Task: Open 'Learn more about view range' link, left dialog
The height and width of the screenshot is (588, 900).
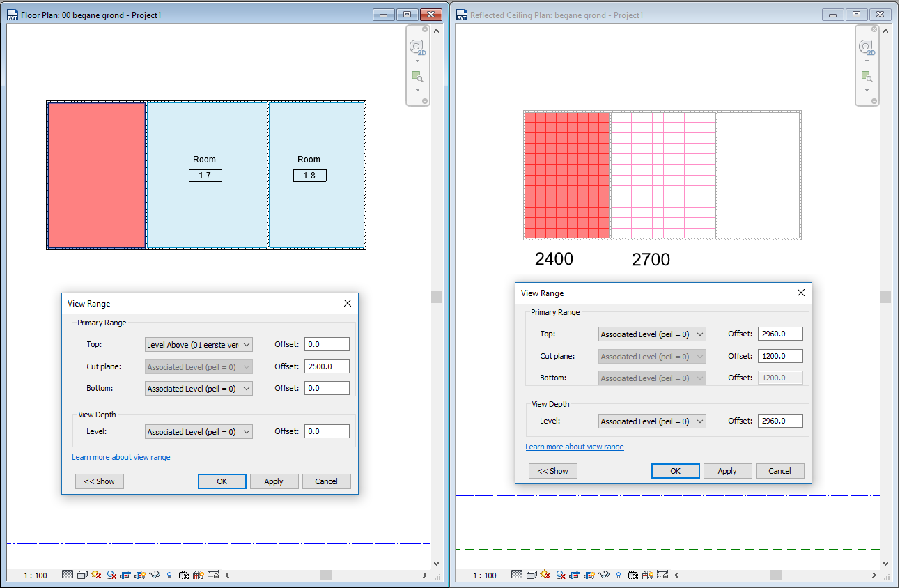Action: (121, 457)
